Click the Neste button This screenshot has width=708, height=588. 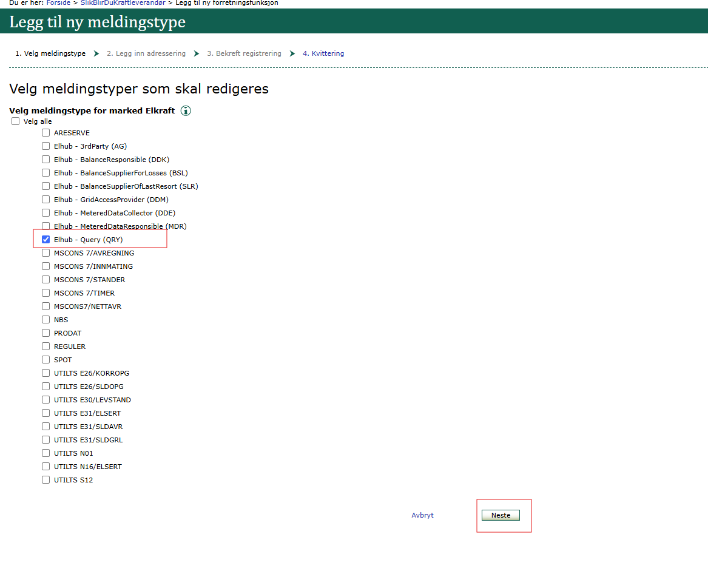pos(501,515)
